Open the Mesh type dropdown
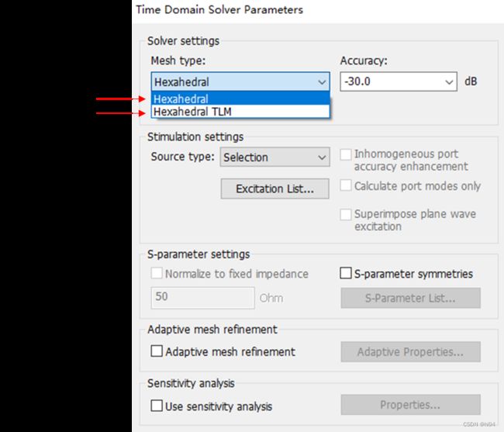This screenshot has width=504, height=432. pos(240,81)
